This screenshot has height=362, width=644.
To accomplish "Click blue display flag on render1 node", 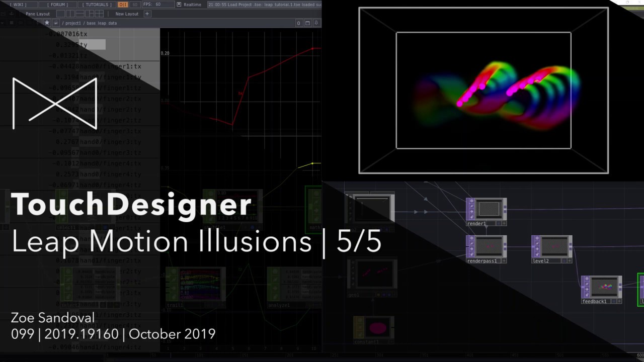I will [499, 223].
